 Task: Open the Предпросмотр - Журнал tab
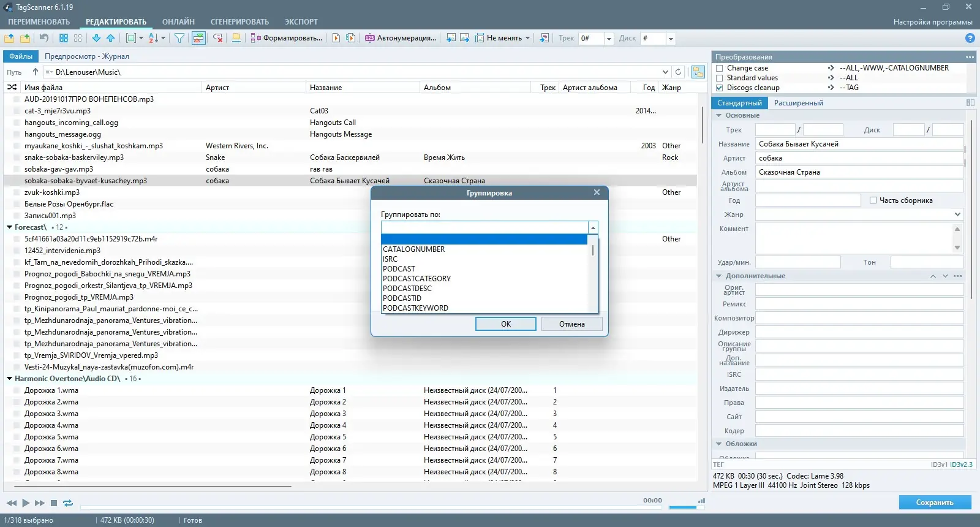point(87,56)
